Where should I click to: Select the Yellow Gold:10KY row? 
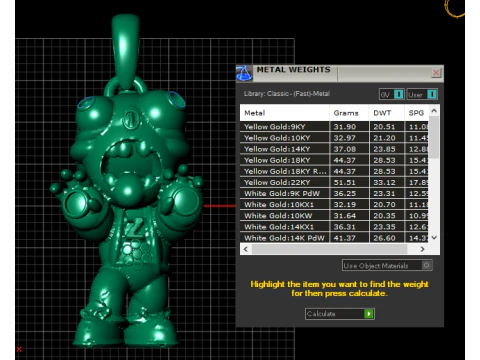click(334, 138)
